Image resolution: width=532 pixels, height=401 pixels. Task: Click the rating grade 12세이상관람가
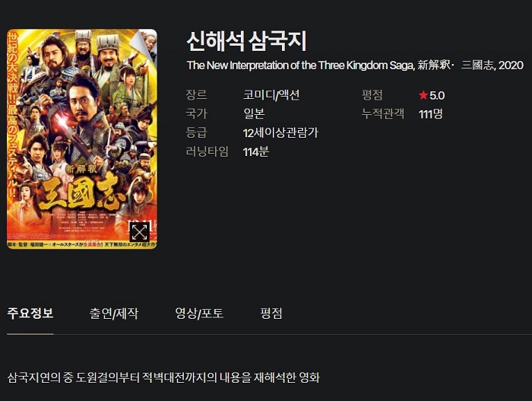(x=280, y=132)
